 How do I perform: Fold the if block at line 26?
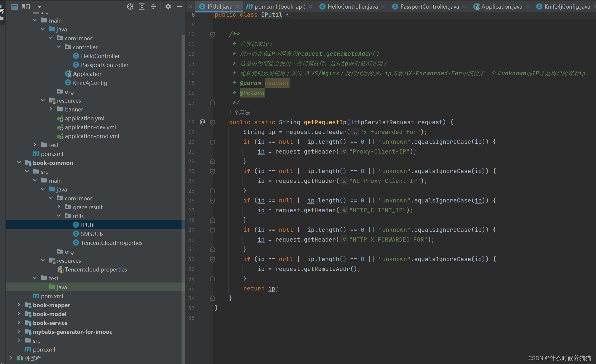(x=212, y=201)
